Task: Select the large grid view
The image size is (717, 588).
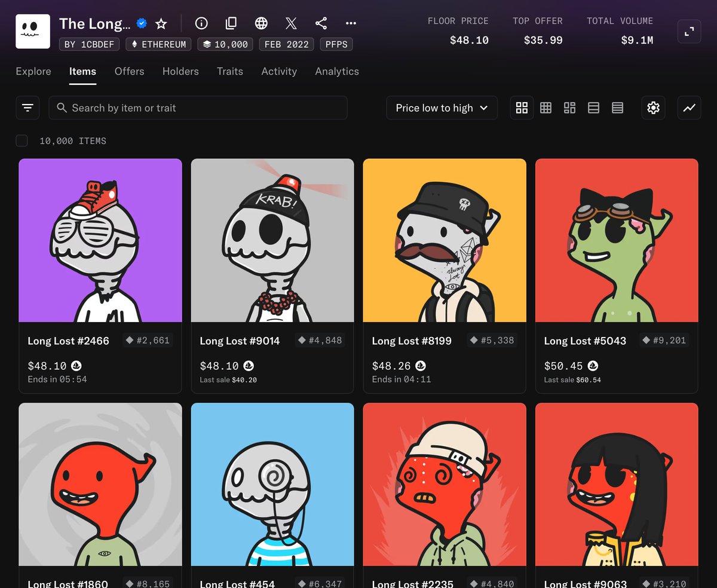Action: coord(522,108)
